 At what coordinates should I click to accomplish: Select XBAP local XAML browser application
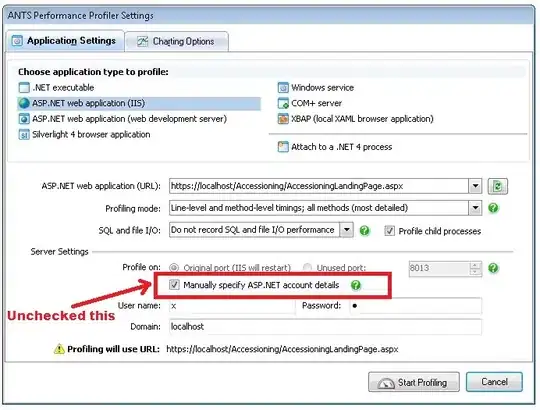point(355,119)
